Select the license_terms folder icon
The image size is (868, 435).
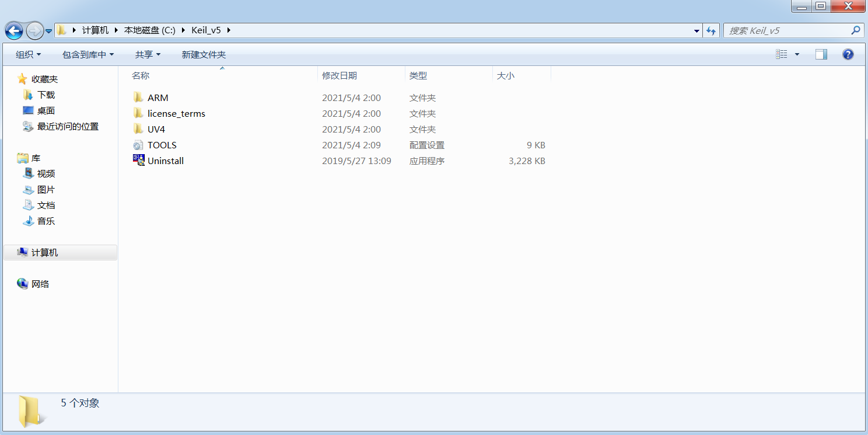pos(138,113)
